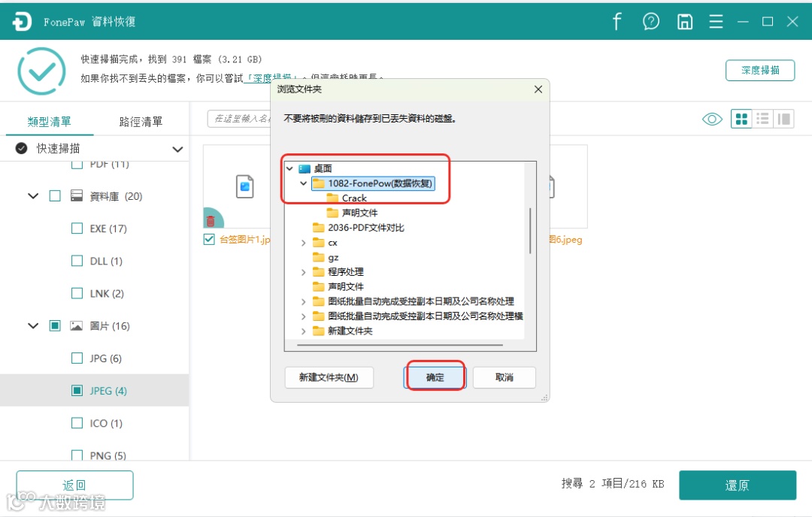
Task: Click the 深度掃描 button
Action: tap(759, 71)
